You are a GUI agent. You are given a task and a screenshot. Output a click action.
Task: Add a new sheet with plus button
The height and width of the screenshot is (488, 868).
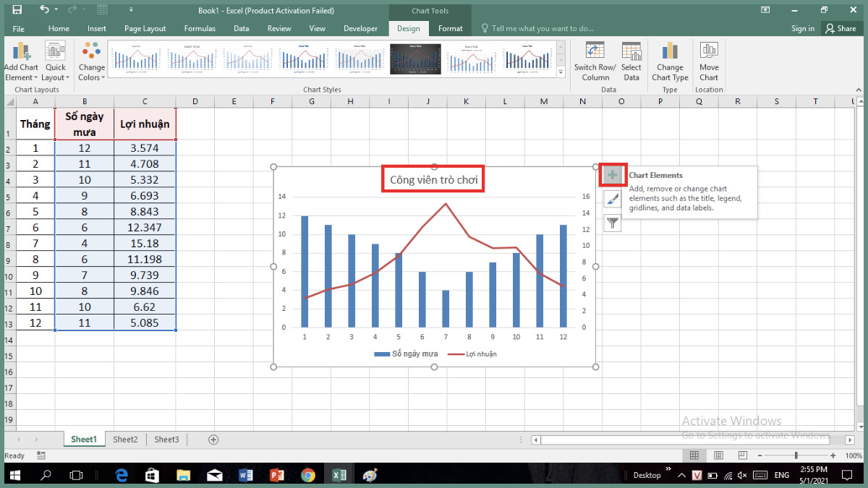pos(213,440)
